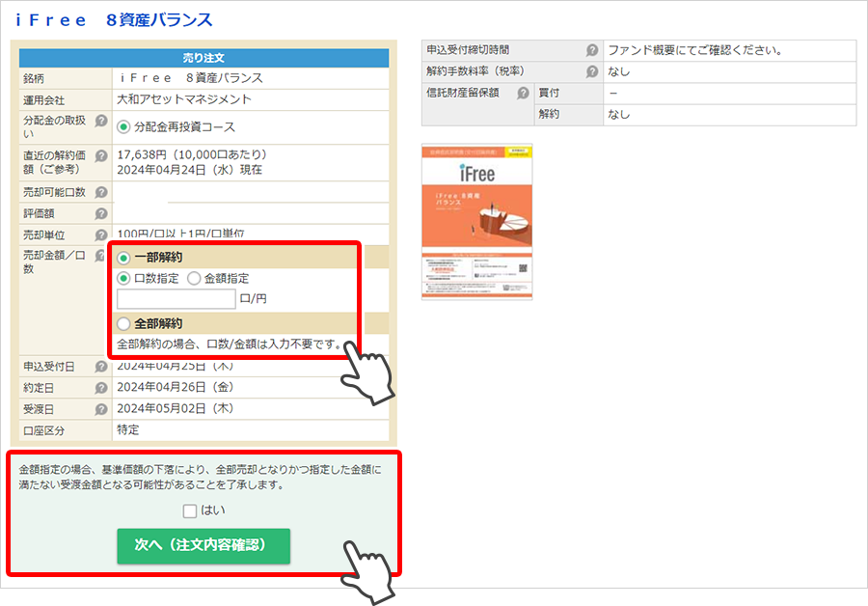The height and width of the screenshot is (606, 868).
Task: Click 買付 row label in 信託財産留保額
Action: point(549,93)
